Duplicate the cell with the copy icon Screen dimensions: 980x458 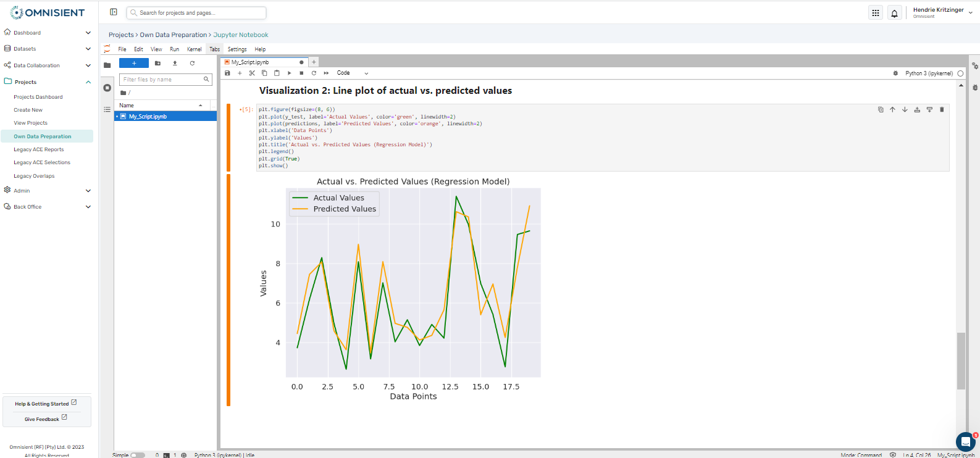(881, 109)
